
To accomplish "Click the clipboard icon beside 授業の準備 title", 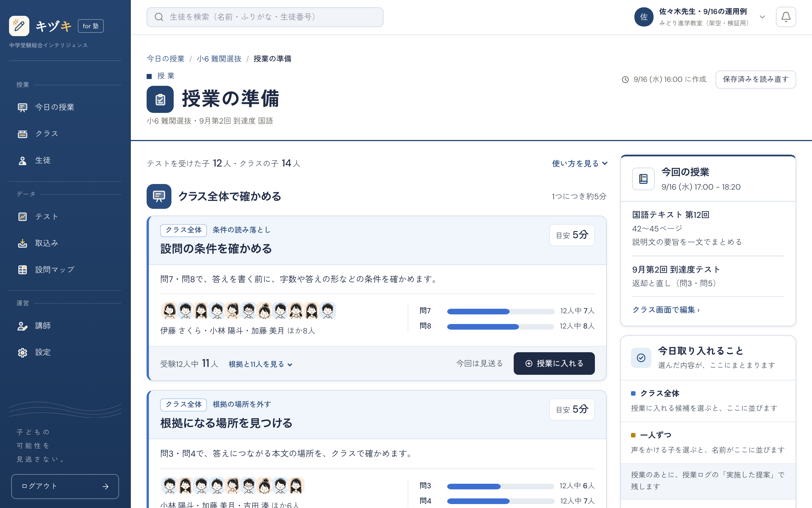I will tap(160, 99).
